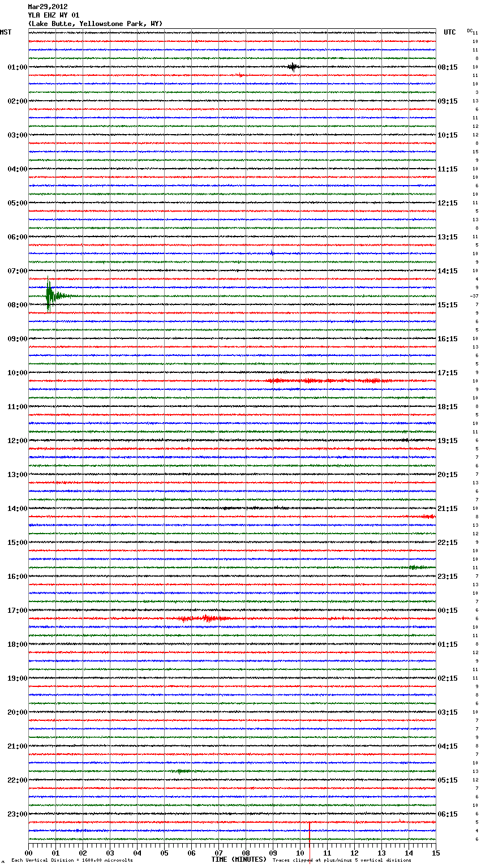The width and height of the screenshot is (481, 868).
Task: Click the red burst on the 17:15 trace
Action: click(205, 618)
